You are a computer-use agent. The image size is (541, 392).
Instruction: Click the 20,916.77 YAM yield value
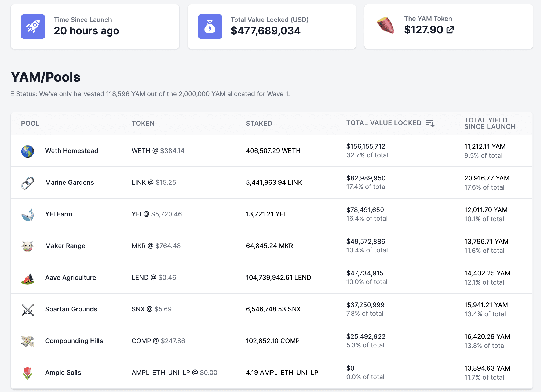click(487, 178)
